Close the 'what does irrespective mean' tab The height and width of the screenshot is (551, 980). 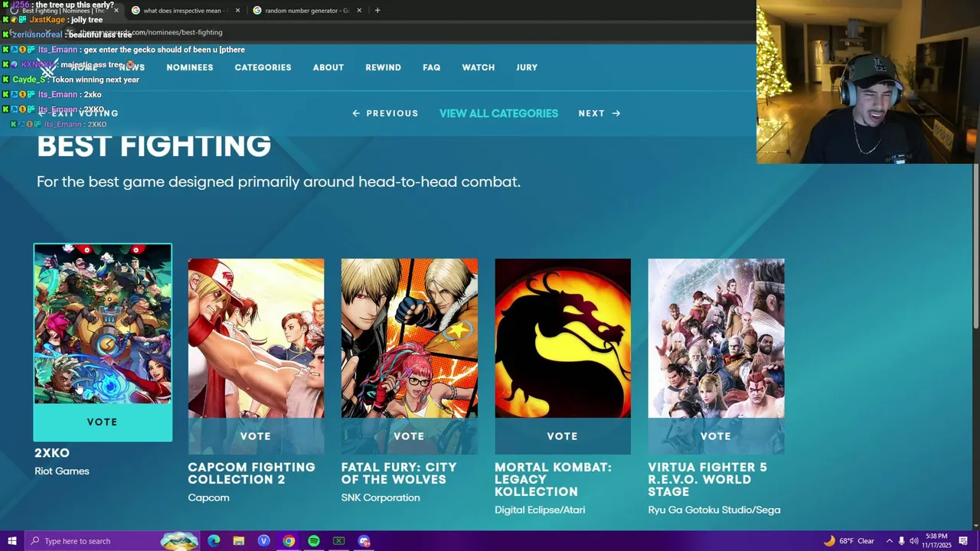coord(237,11)
